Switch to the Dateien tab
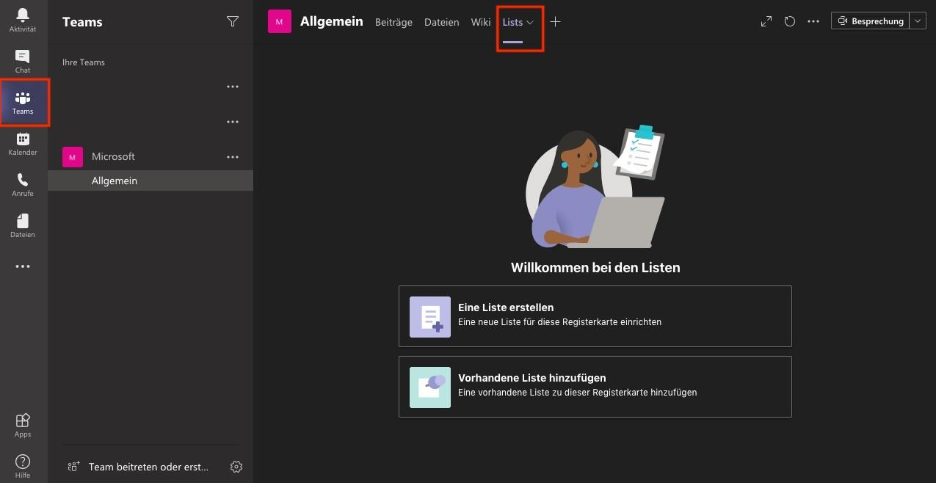936x483 pixels. [x=442, y=23]
